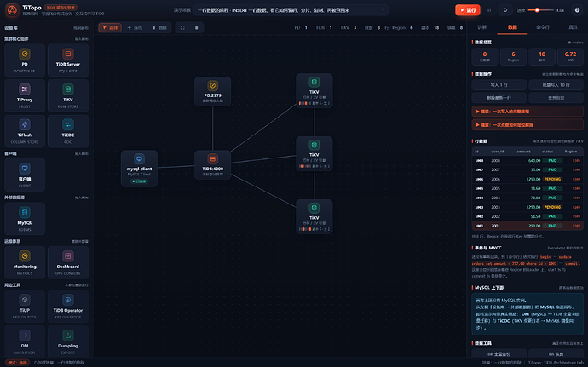Activate the 选择 select mode tool
Viewport: 588px width, 367px height.
point(110,27)
